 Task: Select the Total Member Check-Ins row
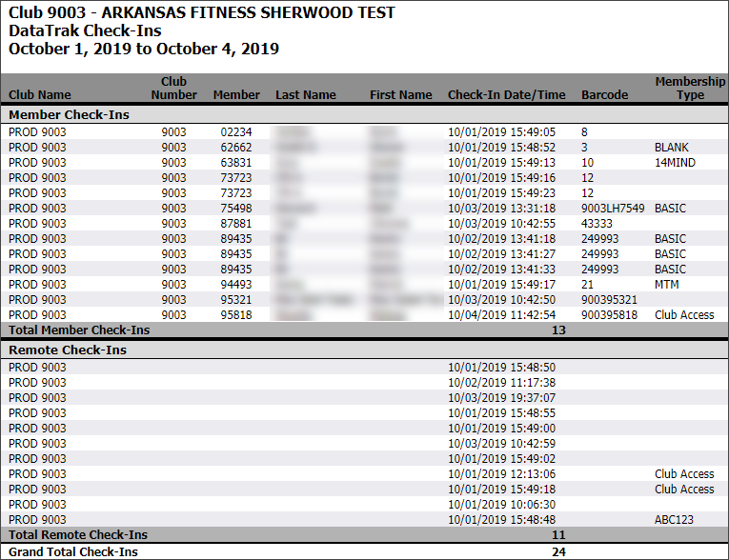(79, 330)
